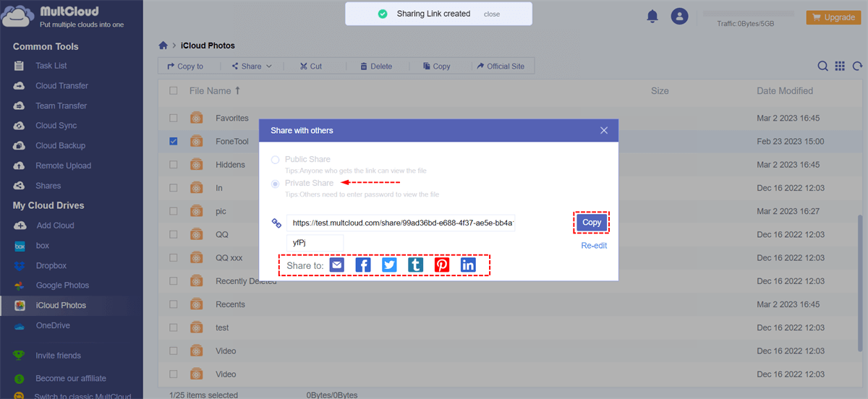The height and width of the screenshot is (399, 868).
Task: Click the share URL field
Action: 401,223
